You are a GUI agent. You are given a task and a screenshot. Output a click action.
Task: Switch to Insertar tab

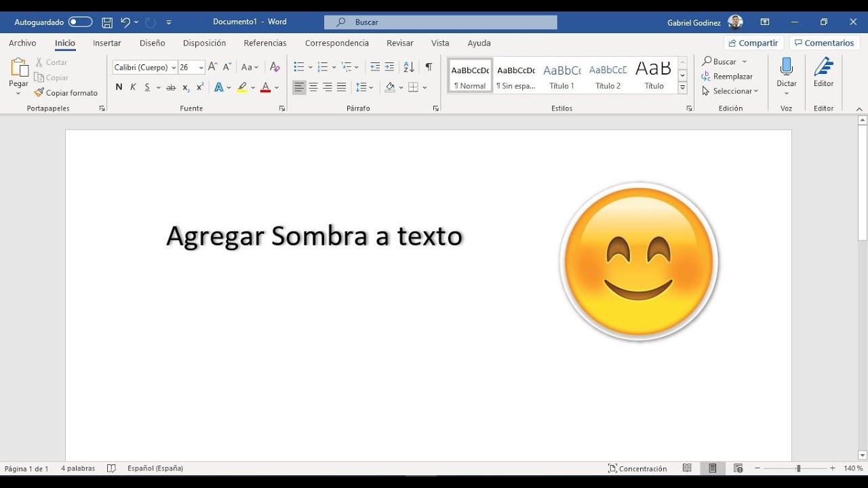(x=107, y=43)
